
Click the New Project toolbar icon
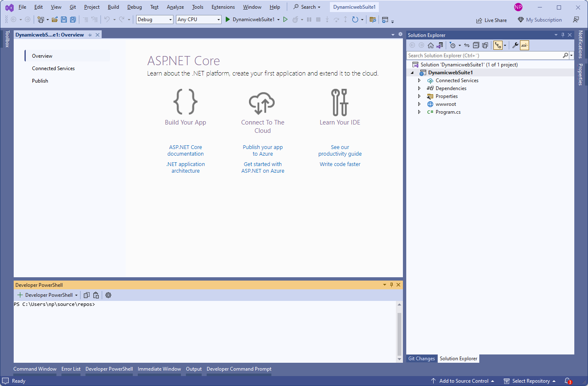click(x=41, y=20)
